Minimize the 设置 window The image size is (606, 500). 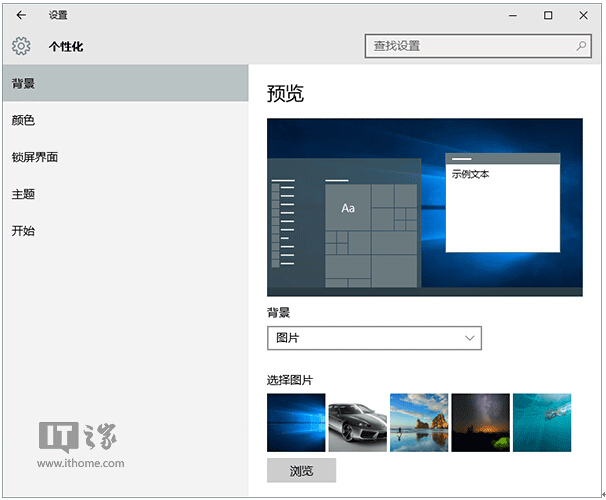512,15
